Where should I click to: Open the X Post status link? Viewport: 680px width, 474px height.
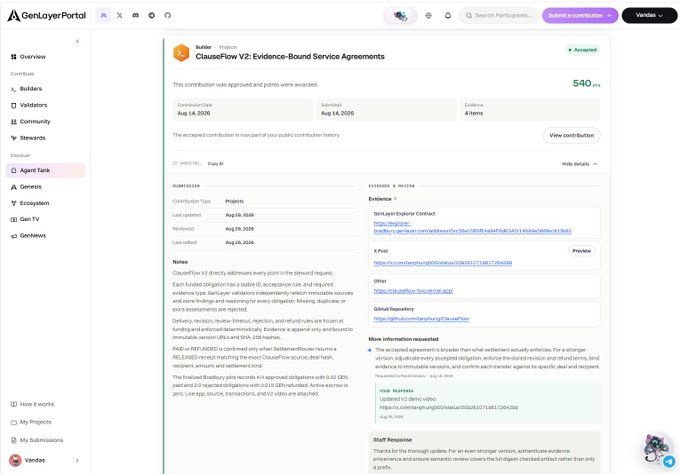point(443,263)
